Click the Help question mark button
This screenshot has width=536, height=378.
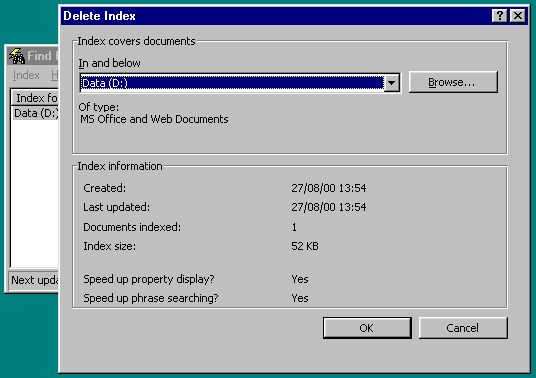499,15
